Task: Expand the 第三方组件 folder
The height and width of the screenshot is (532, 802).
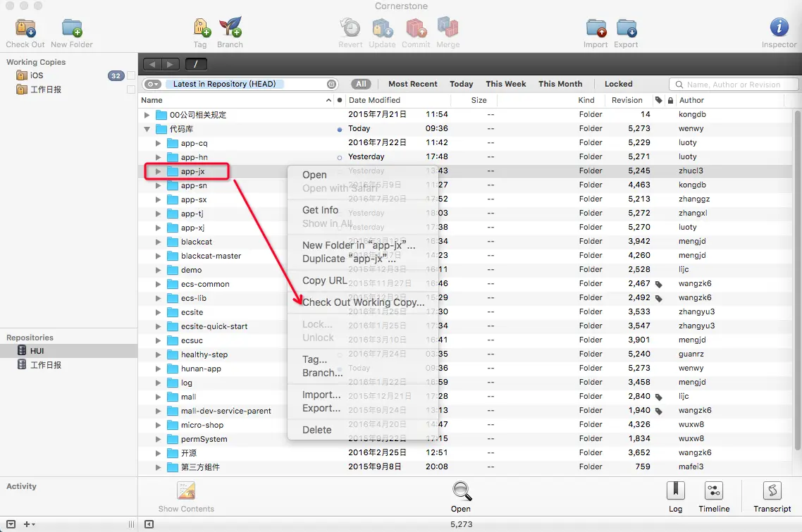Action: coord(158,467)
